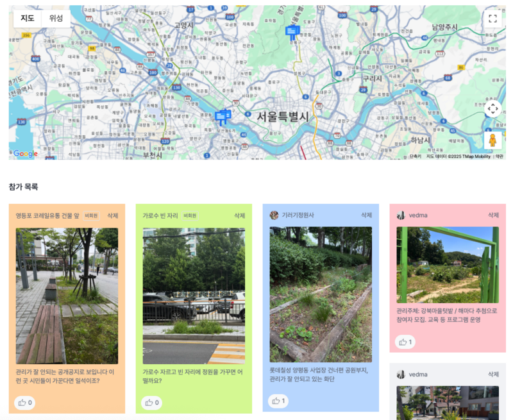Select the Street View pegman icon
This screenshot has width=513, height=420.
[492, 140]
